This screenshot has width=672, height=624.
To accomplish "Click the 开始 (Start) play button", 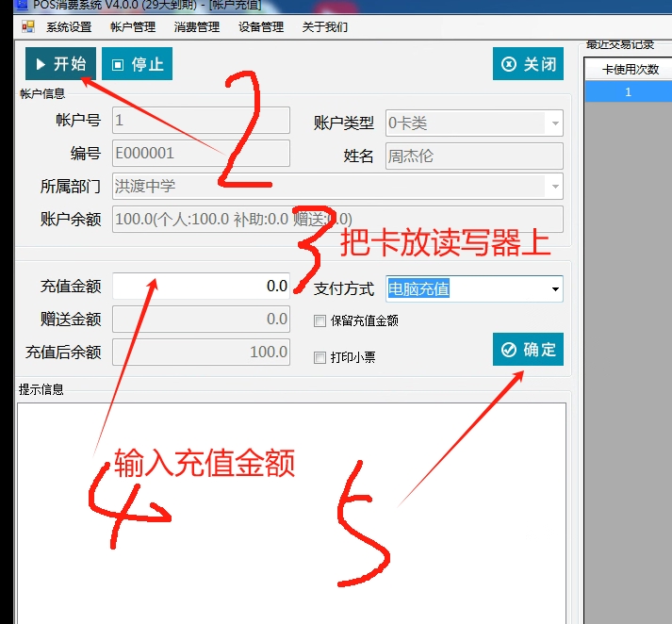I will pyautogui.click(x=60, y=64).
